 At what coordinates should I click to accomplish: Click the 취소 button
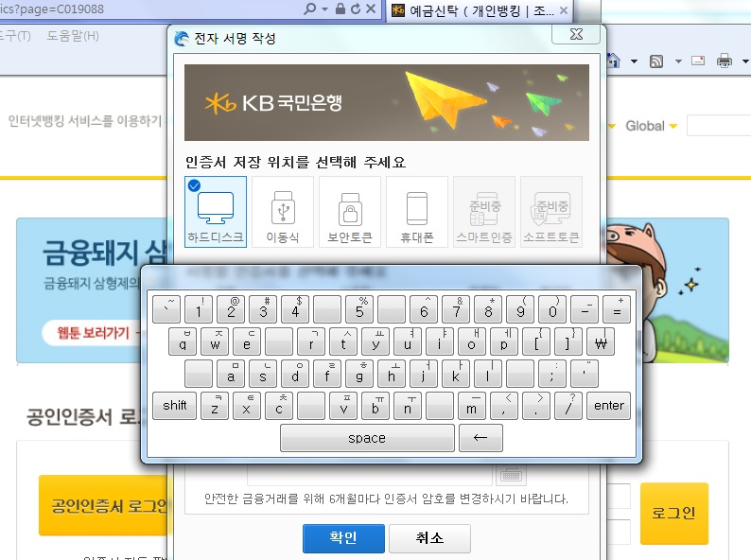click(x=429, y=538)
